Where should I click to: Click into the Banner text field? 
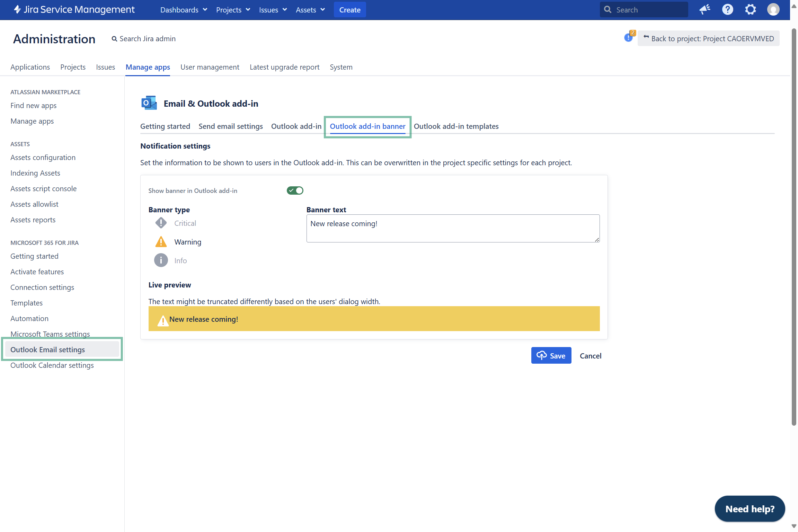click(452, 228)
